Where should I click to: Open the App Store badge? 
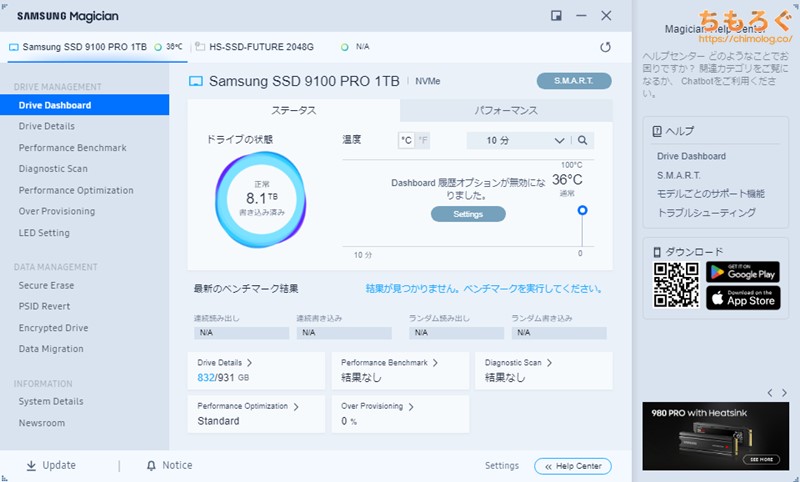click(743, 298)
